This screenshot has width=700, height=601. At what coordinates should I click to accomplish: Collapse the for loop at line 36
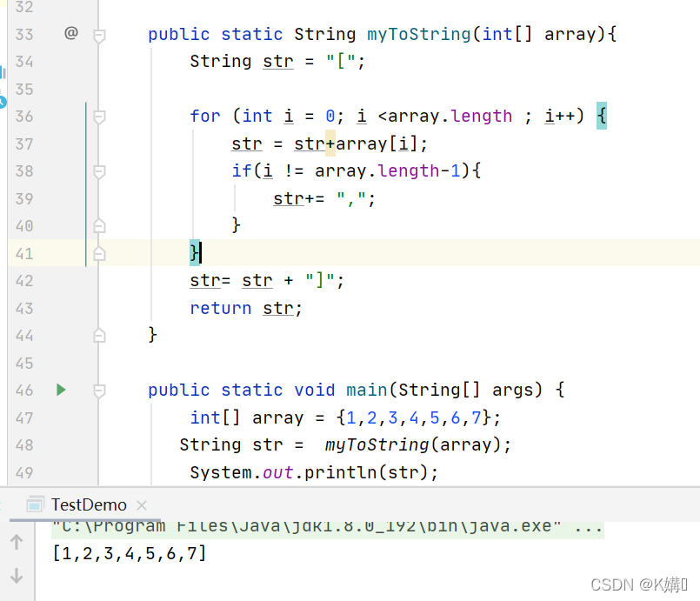click(99, 117)
